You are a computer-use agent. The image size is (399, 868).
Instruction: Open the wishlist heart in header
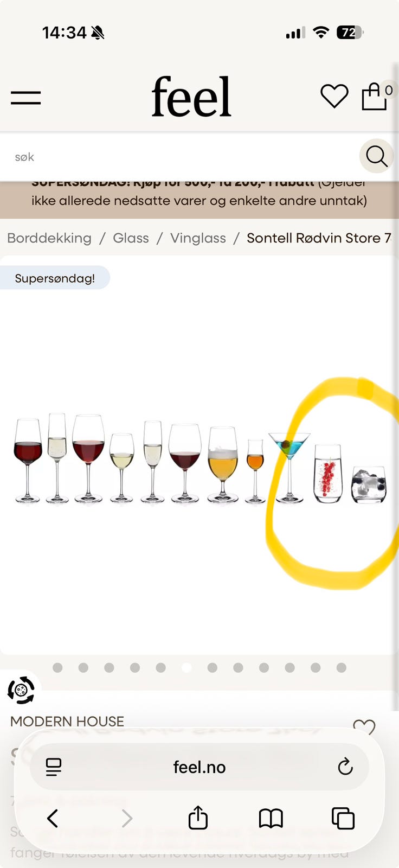[x=334, y=97]
